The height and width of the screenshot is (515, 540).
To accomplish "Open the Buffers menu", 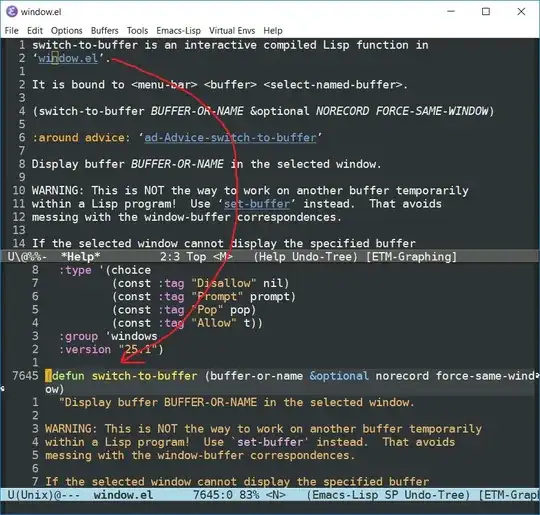I will click(x=104, y=31).
